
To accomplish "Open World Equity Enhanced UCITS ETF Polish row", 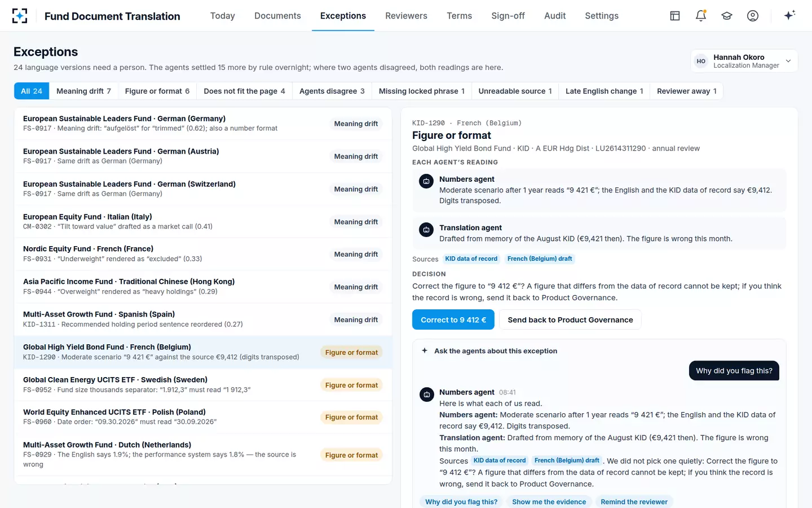I will point(203,417).
